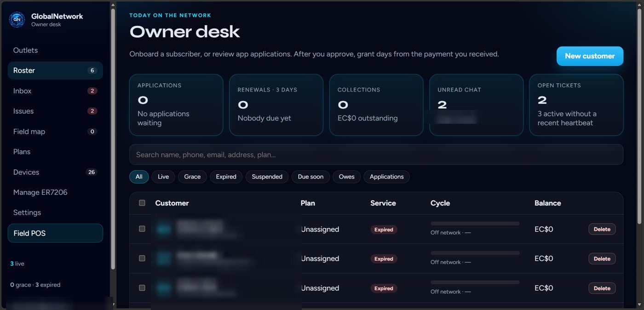This screenshot has width=644, height=310.
Task: Click the Devices count badge 26
Action: click(x=92, y=172)
